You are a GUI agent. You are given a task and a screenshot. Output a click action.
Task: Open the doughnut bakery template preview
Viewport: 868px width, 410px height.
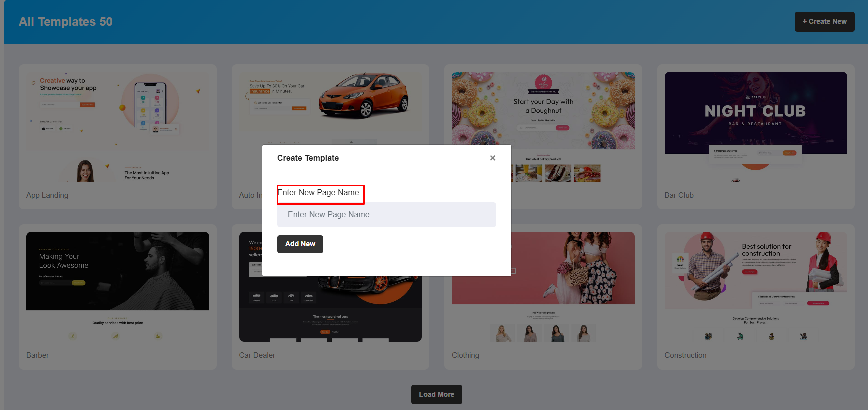point(543,111)
